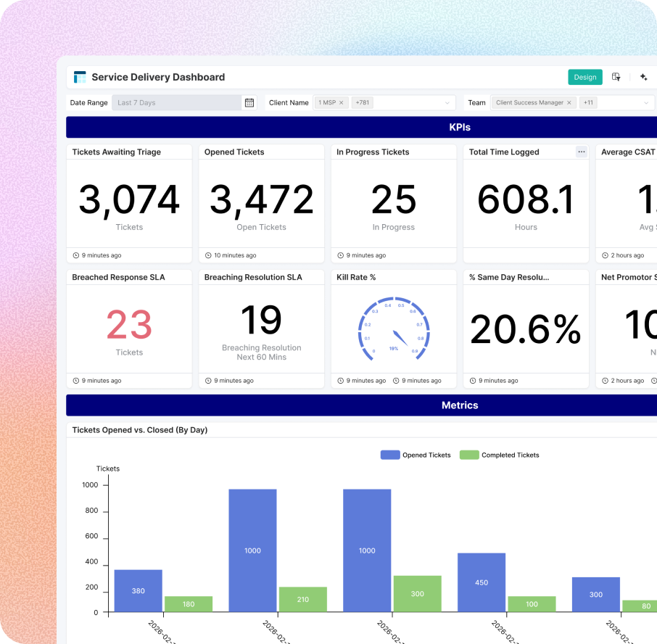Open the Date Range calendar picker icon
This screenshot has height=644, width=657.
coord(249,102)
